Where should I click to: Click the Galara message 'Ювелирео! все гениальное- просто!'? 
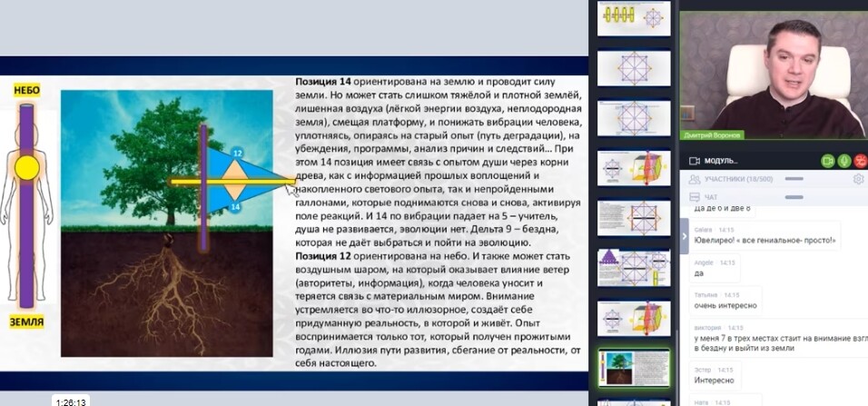tap(764, 241)
